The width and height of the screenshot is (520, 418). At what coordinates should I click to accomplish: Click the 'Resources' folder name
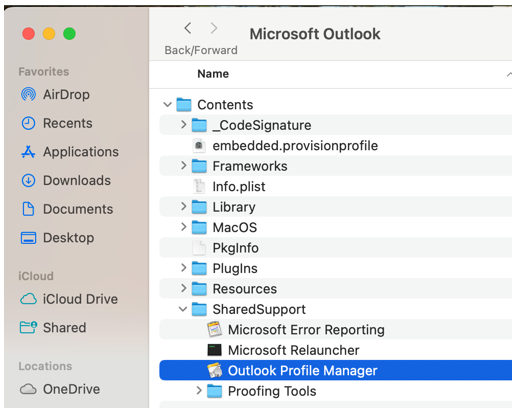tap(245, 289)
